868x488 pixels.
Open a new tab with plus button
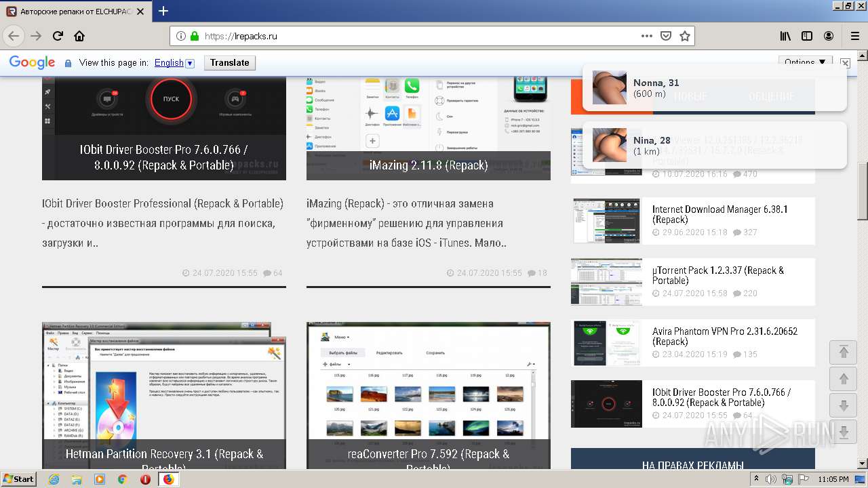click(x=163, y=11)
